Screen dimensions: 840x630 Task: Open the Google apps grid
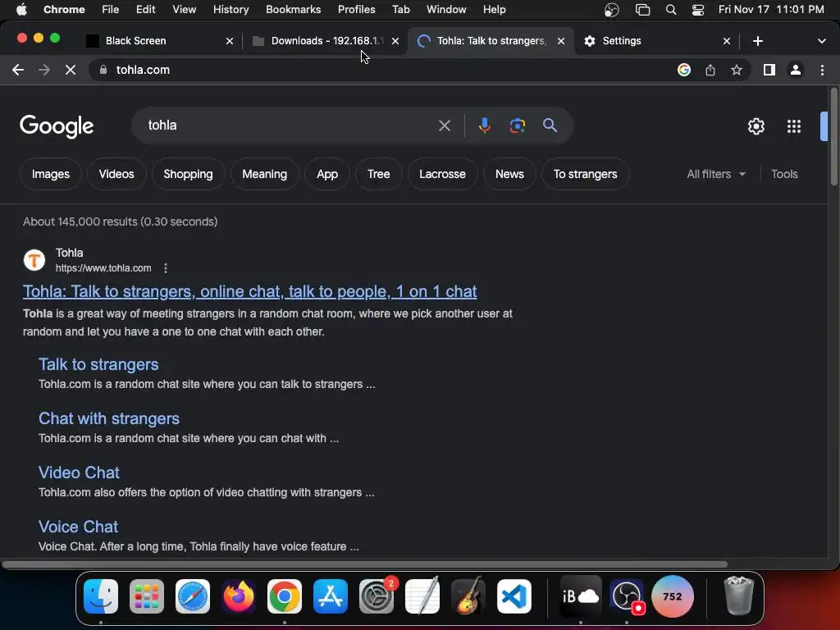794,126
